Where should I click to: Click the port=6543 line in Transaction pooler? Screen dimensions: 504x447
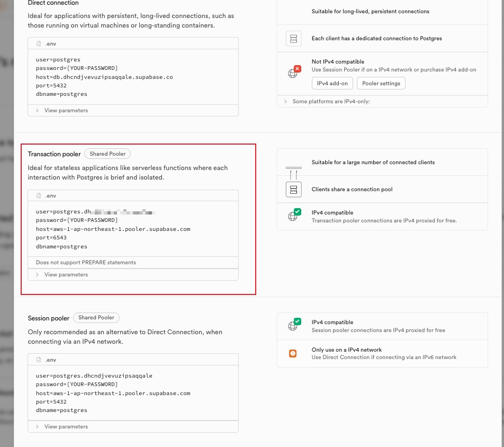[51, 238]
